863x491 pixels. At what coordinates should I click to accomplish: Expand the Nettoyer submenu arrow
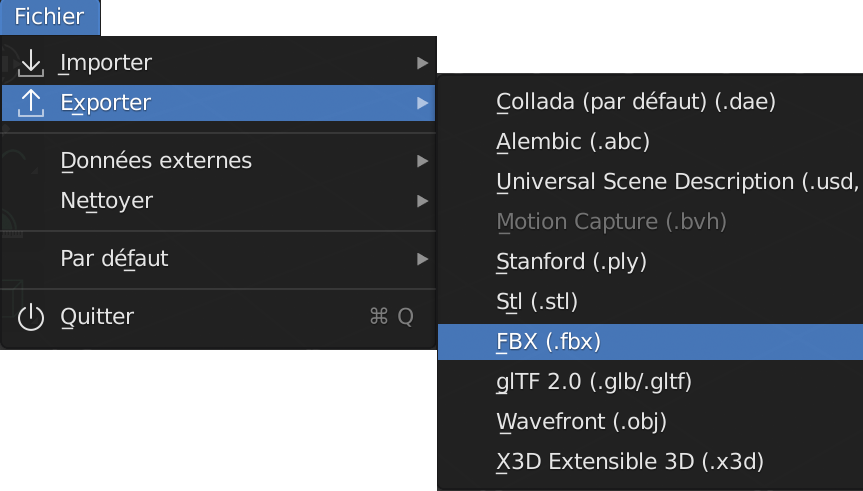tap(422, 201)
